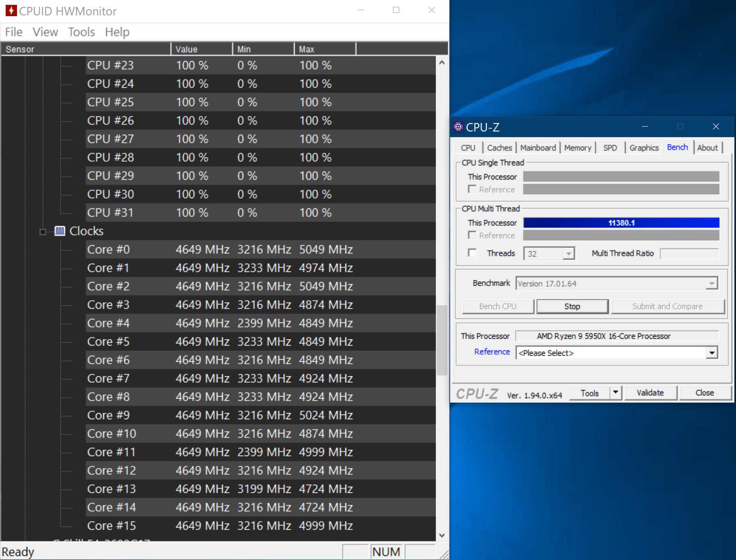Select the Bench tab in CPU-Z
This screenshot has height=560, width=736.
pyautogui.click(x=677, y=147)
